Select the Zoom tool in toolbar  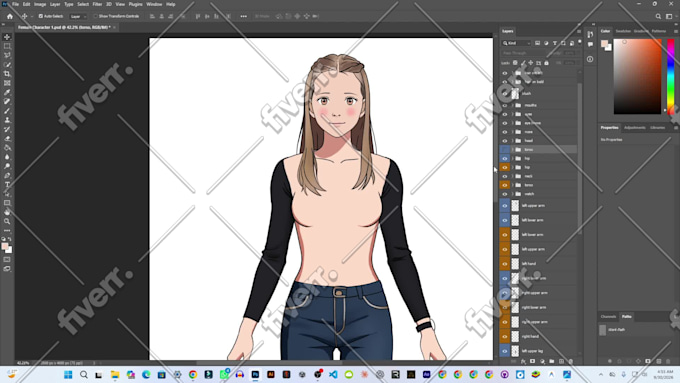click(x=7, y=221)
